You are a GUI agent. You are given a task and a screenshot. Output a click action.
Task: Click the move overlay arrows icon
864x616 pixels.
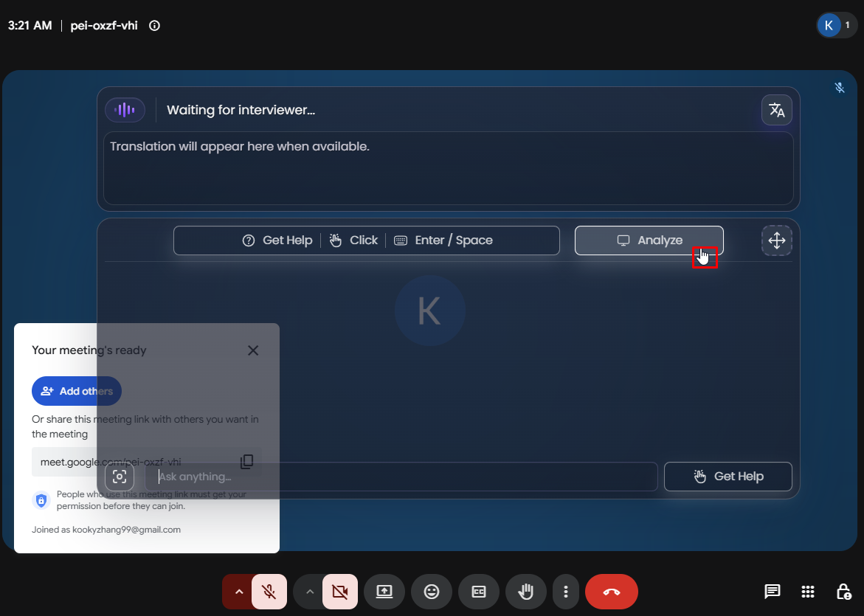777,240
